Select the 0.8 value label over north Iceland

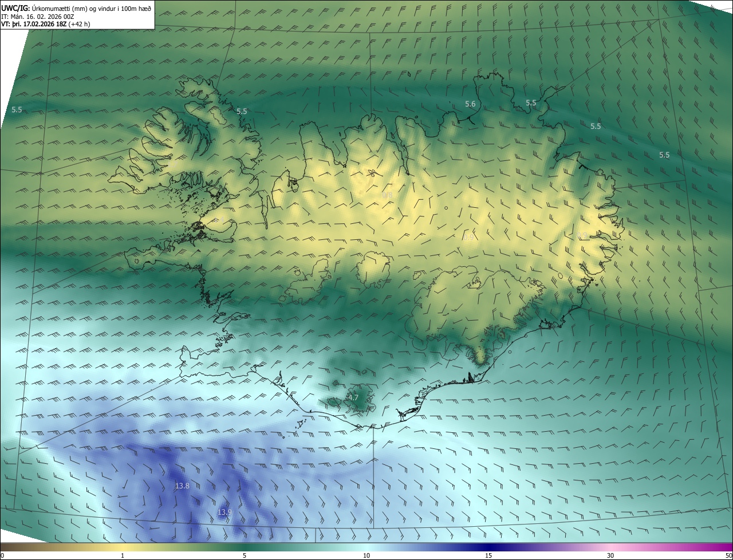coord(388,195)
